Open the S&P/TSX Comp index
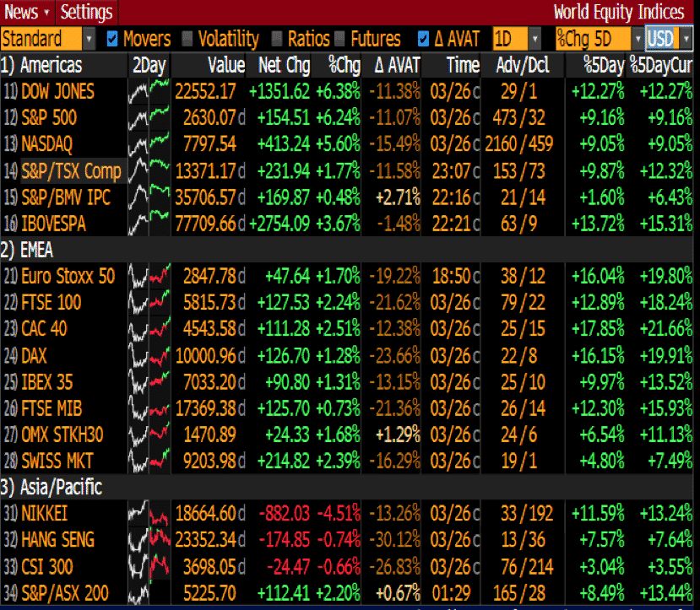 tap(72, 170)
